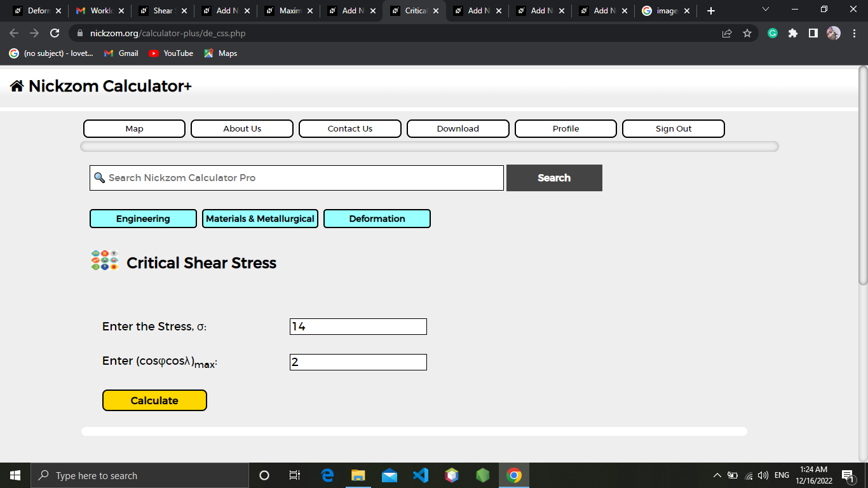Switch to the Deform tab
Viewport: 868px width, 488px height.
(x=37, y=11)
